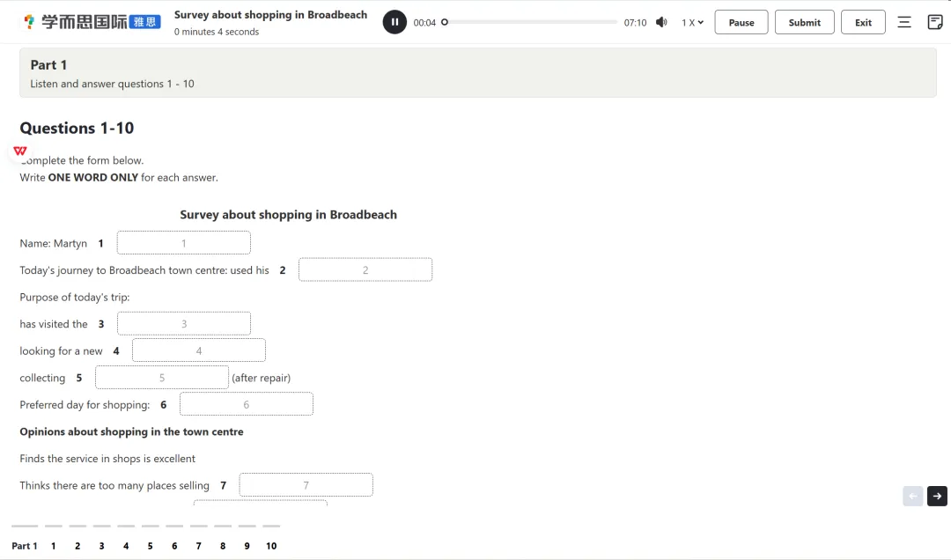This screenshot has width=951, height=560.
Task: Click the 'Survey about shopping in Broadbeach' header title
Action: [x=270, y=15]
